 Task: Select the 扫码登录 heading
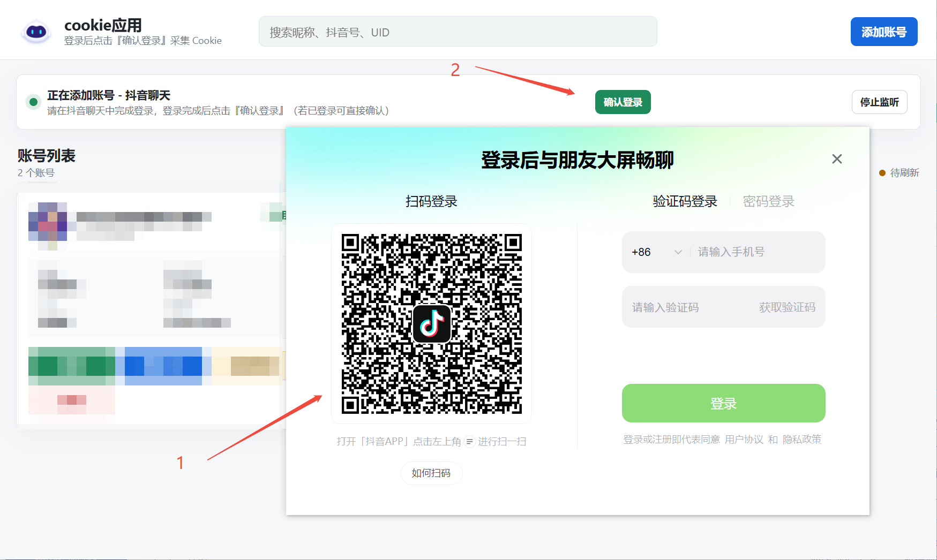coord(431,201)
